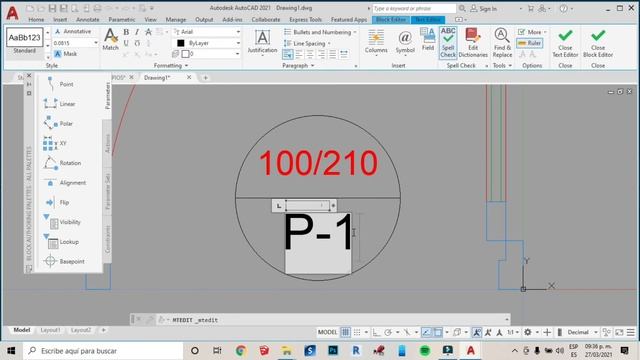Choose the Alignment parameter tool
Viewport: 640px width, 360px height.
64,182
